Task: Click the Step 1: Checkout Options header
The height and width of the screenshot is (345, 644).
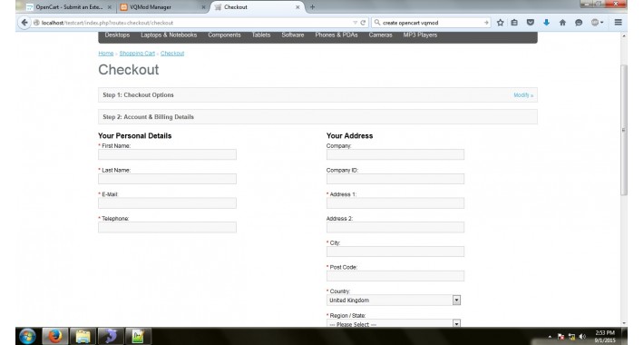Action: pyautogui.click(x=317, y=95)
